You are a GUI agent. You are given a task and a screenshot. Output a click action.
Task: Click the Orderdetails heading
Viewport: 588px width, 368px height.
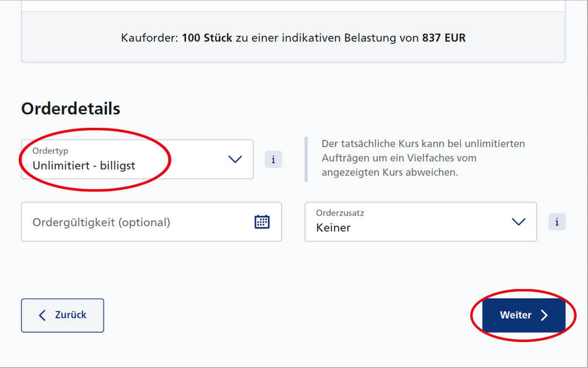(71, 109)
